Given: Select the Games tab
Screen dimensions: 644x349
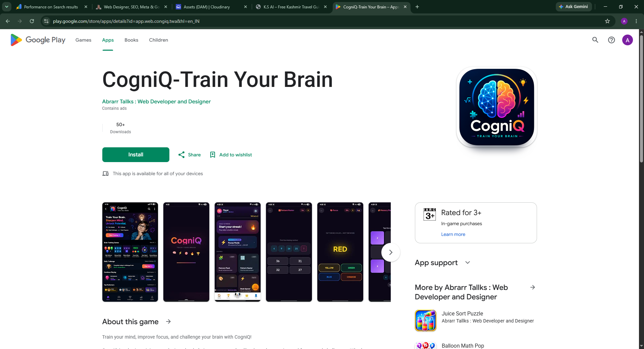Looking at the screenshot, I should pos(83,40).
